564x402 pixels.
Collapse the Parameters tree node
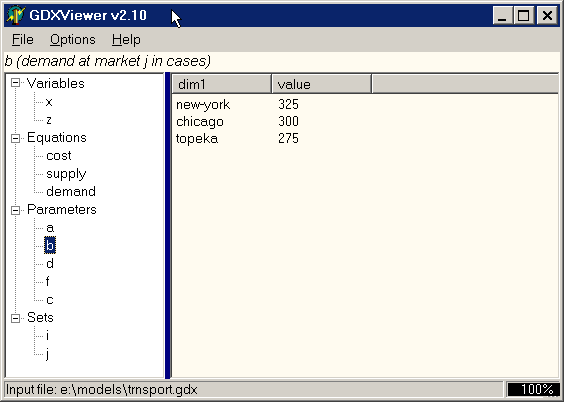(15, 210)
